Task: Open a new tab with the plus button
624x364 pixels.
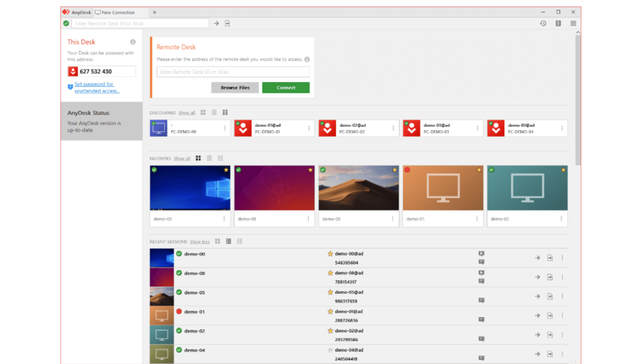Action: (154, 12)
